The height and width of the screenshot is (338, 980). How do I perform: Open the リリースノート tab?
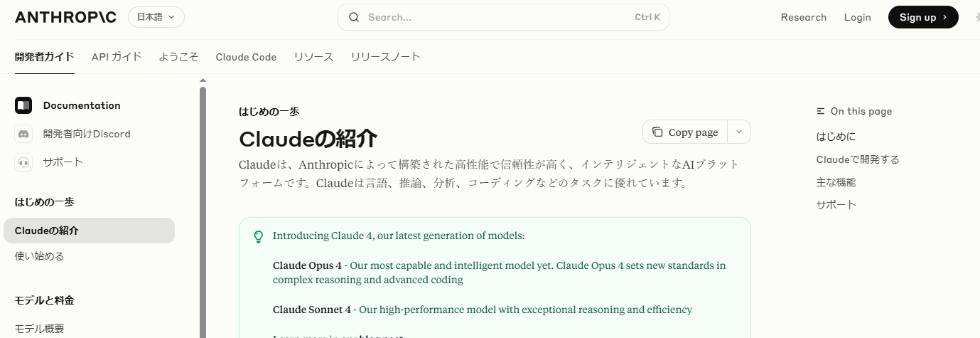click(x=386, y=57)
